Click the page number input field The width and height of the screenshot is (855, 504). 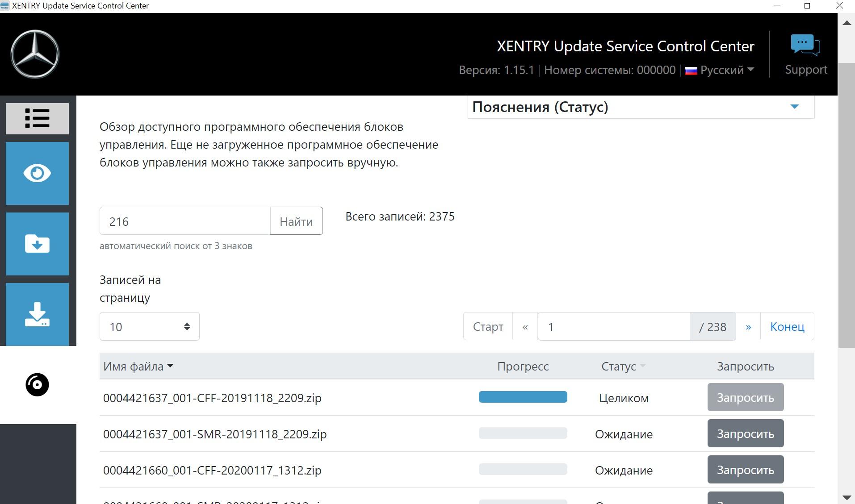[x=613, y=327]
